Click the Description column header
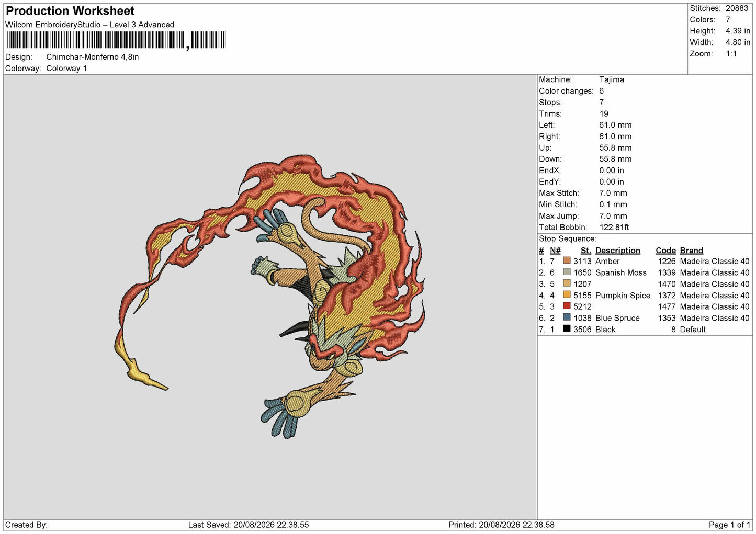Screen dimensions: 756x534 [618, 251]
